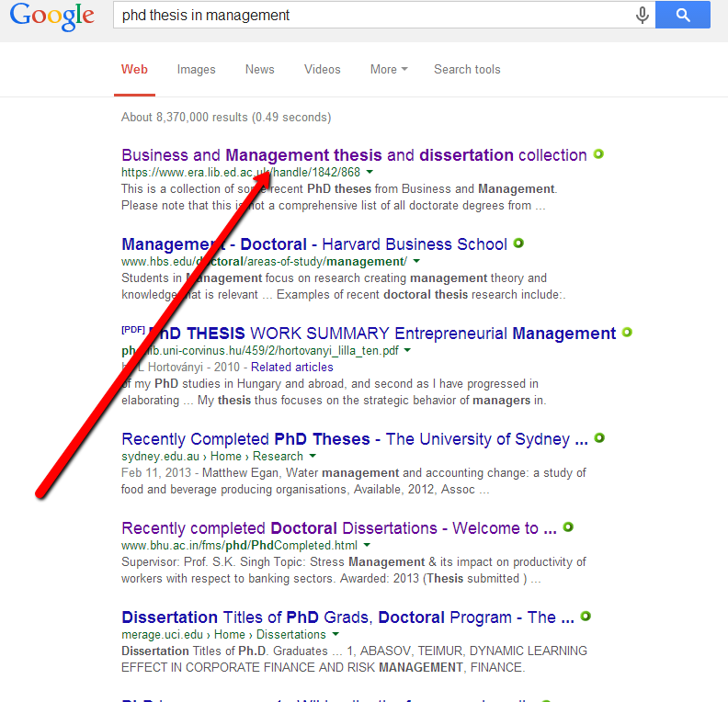Click the Google logo

coord(52,16)
